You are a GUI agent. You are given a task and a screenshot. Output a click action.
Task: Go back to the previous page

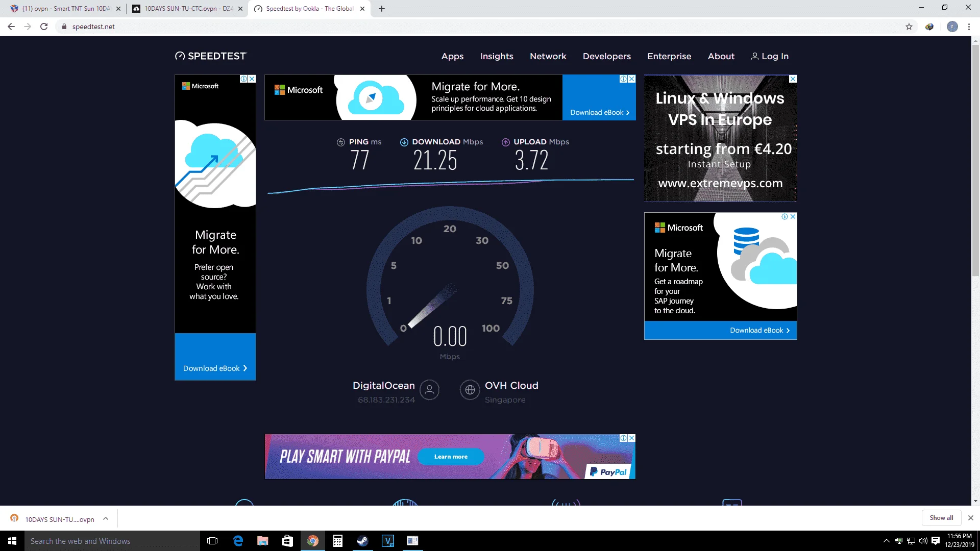(11, 27)
